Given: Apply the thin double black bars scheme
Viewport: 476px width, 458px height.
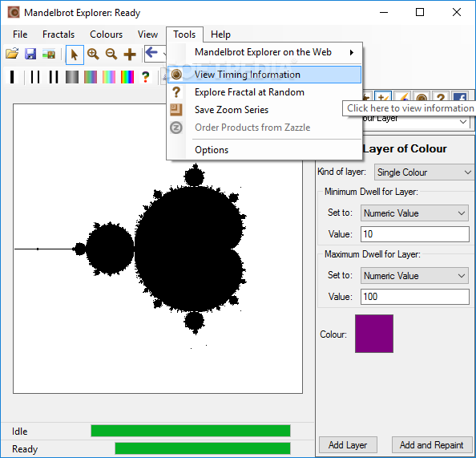Looking at the screenshot, I should [x=35, y=77].
